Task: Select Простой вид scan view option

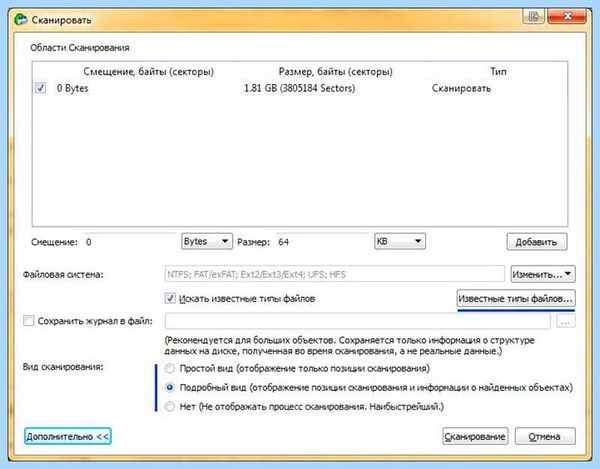Action: pyautogui.click(x=170, y=368)
